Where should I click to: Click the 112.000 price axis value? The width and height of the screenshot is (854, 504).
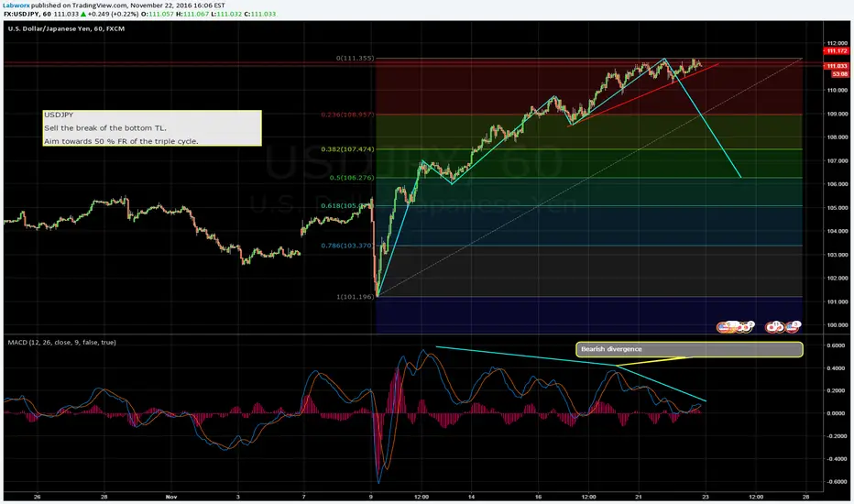tap(838, 43)
